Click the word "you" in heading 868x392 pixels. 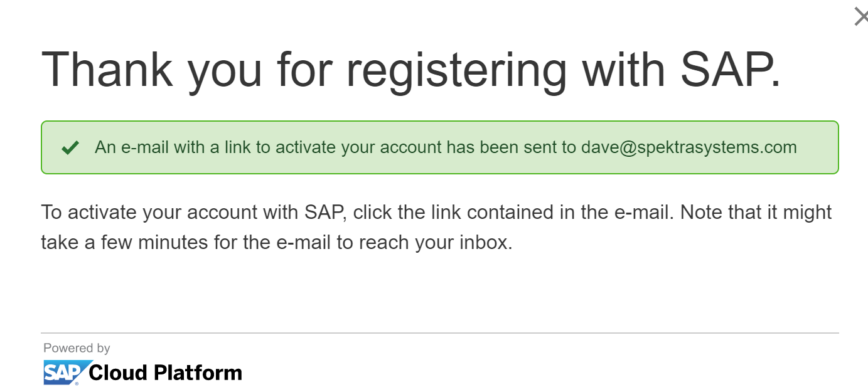click(225, 73)
